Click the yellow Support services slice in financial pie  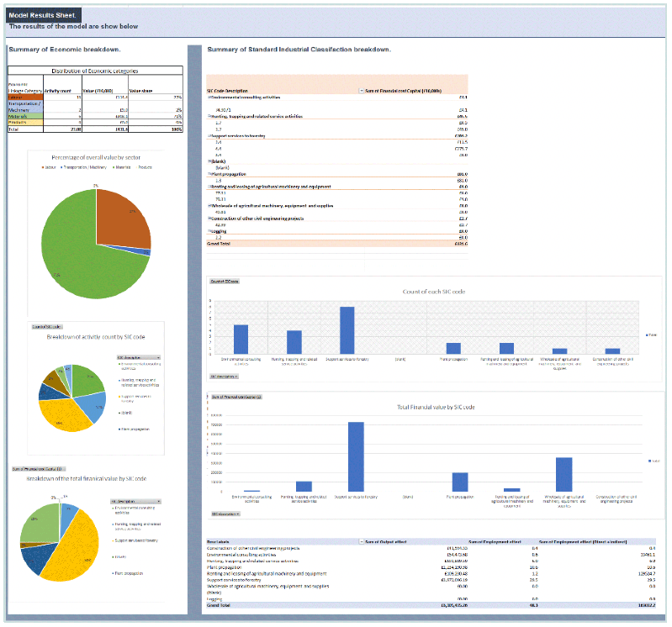73,548
